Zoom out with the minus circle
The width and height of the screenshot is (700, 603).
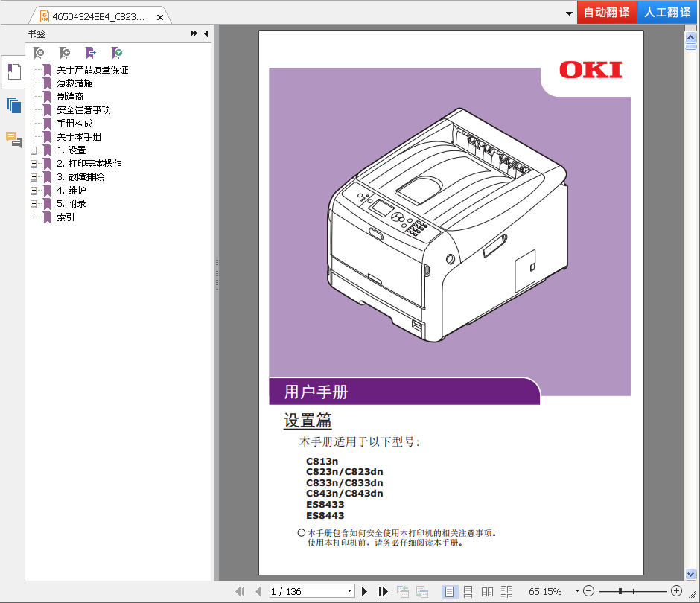(x=589, y=591)
